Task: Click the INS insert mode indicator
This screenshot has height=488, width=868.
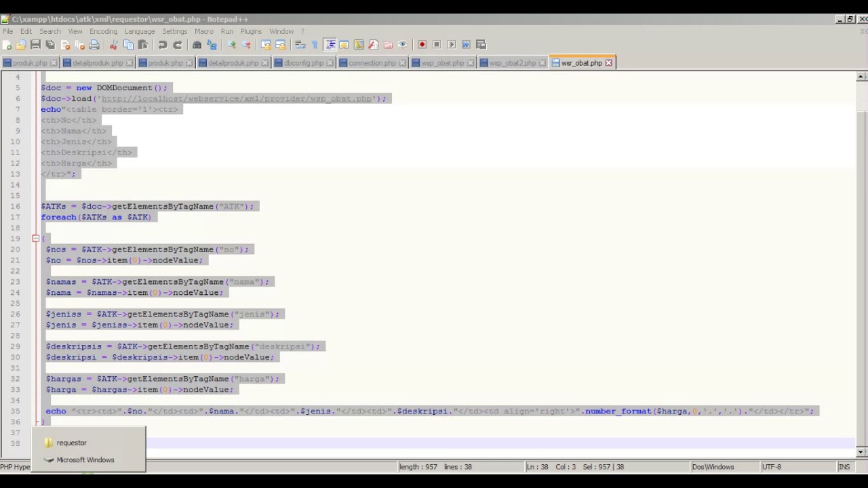Action: (844, 467)
